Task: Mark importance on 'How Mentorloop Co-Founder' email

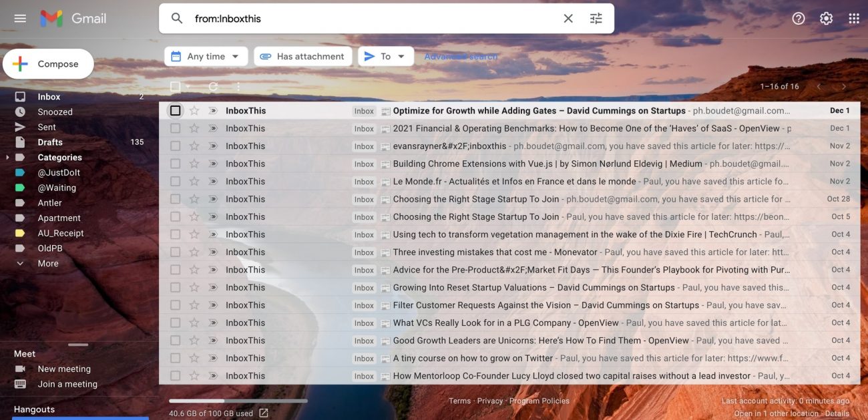Action: 213,376
